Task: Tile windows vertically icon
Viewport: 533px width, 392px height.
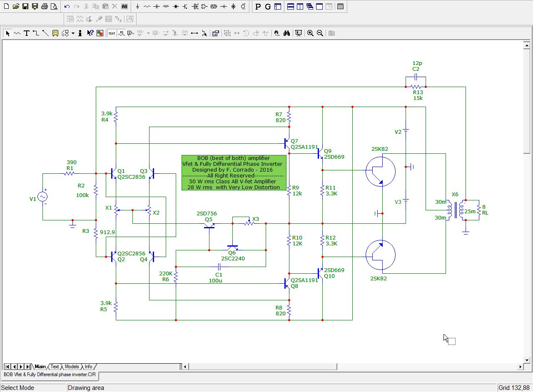Action: point(300,7)
